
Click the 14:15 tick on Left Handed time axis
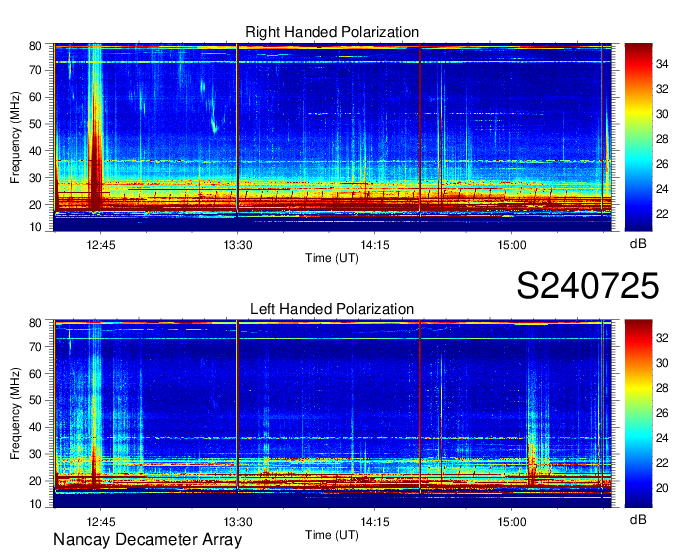coord(375,522)
